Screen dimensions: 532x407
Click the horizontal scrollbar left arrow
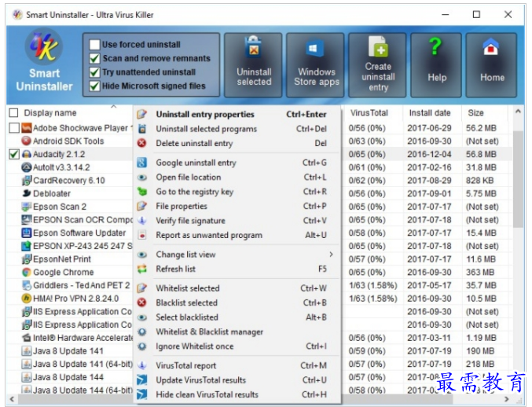pyautogui.click(x=13, y=398)
